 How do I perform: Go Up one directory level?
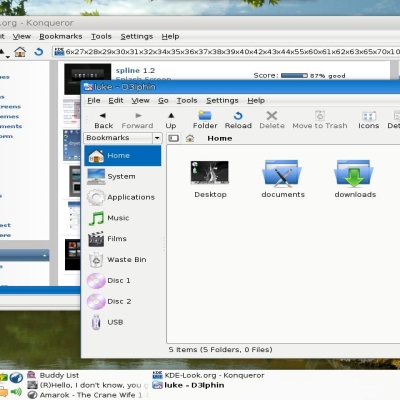(x=171, y=120)
